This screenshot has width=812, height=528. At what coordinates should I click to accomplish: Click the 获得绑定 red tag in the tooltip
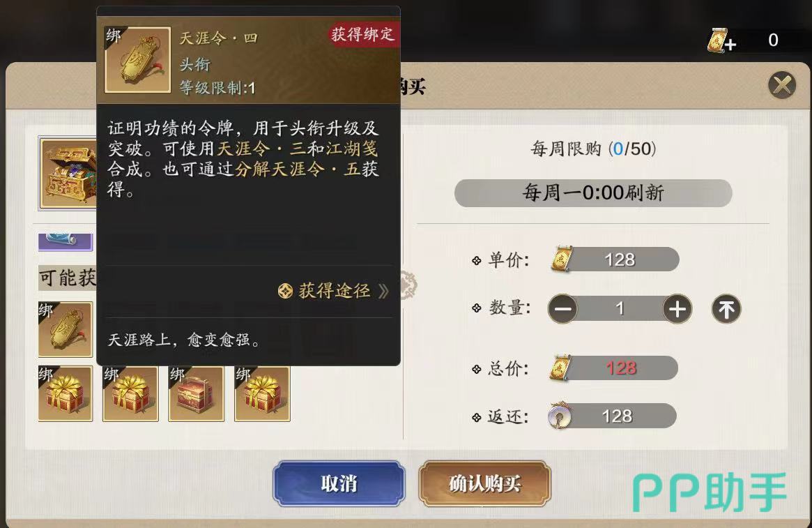coord(363,35)
